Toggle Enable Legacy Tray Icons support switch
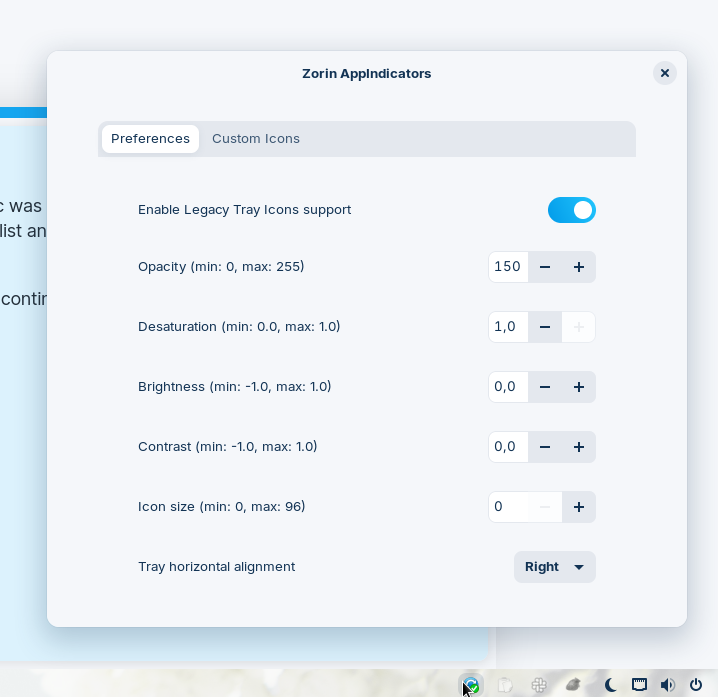718x697 pixels. [x=572, y=210]
